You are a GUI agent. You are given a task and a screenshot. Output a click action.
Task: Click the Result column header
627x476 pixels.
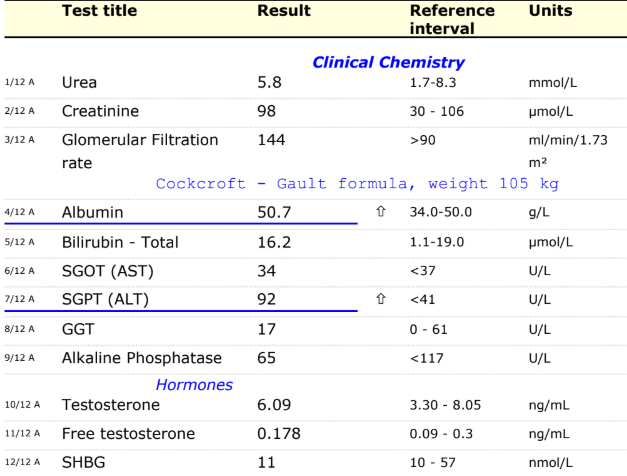(x=284, y=11)
